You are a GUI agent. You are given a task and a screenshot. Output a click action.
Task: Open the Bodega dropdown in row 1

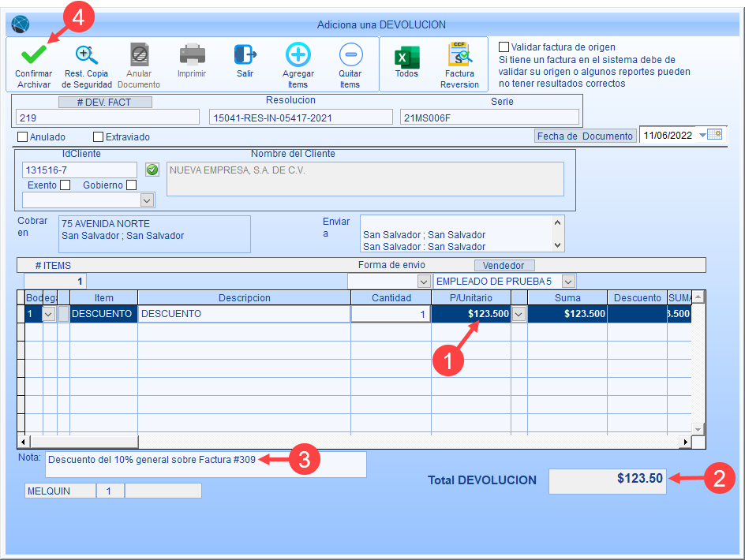pyautogui.click(x=49, y=314)
